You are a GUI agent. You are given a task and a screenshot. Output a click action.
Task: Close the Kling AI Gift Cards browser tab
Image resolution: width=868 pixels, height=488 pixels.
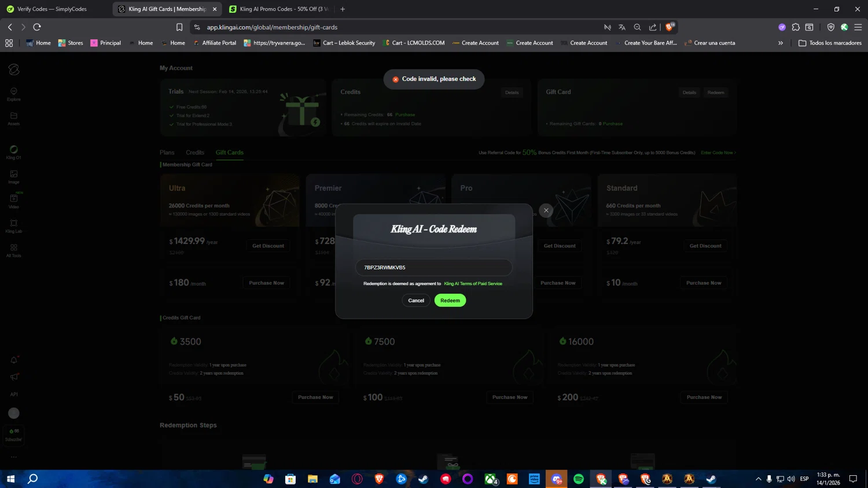point(215,9)
